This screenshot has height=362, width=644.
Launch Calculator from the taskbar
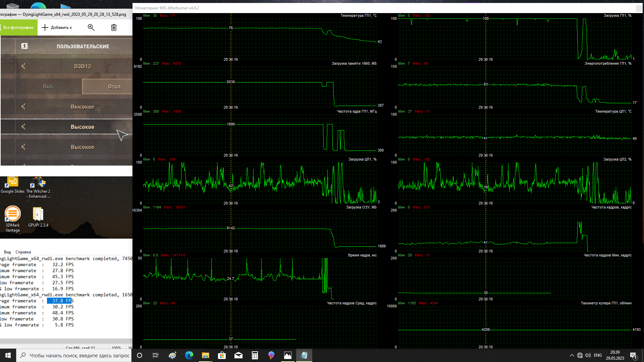255,355
